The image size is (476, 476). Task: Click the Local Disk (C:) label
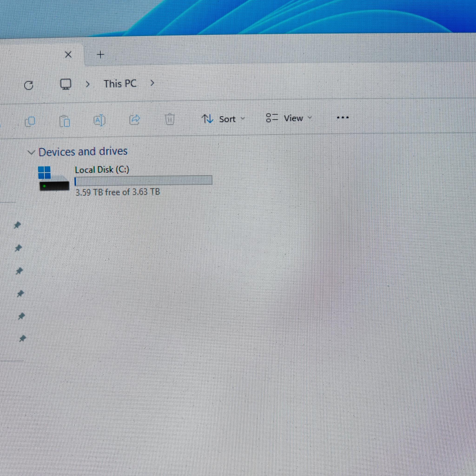coord(102,169)
